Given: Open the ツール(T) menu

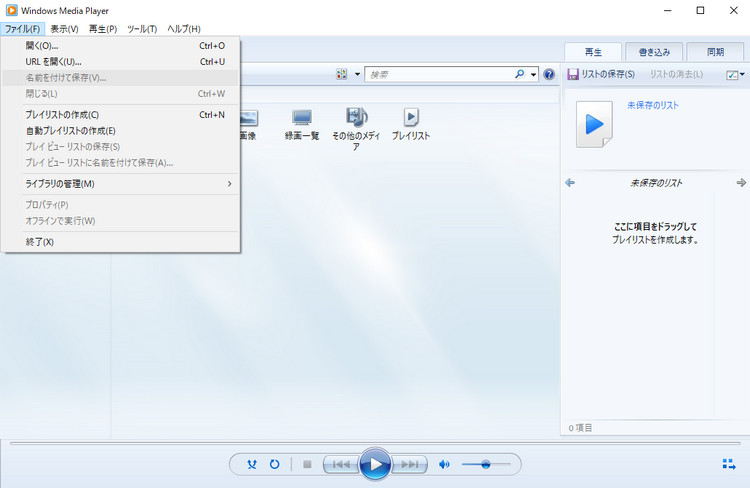Looking at the screenshot, I should point(142,29).
